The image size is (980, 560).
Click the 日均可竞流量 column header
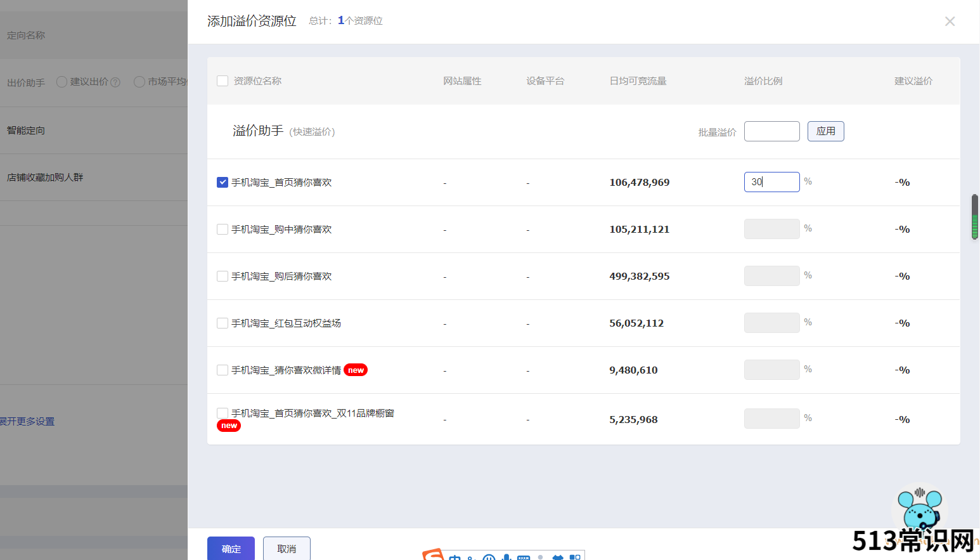[638, 81]
